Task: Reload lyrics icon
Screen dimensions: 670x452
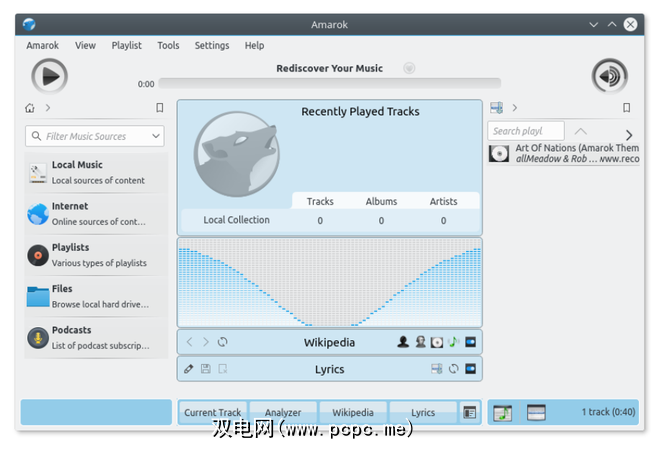Action: 454,369
